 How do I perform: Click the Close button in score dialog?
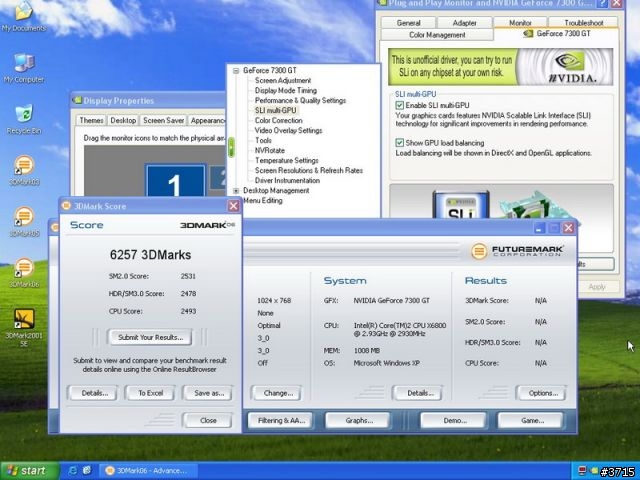(208, 420)
